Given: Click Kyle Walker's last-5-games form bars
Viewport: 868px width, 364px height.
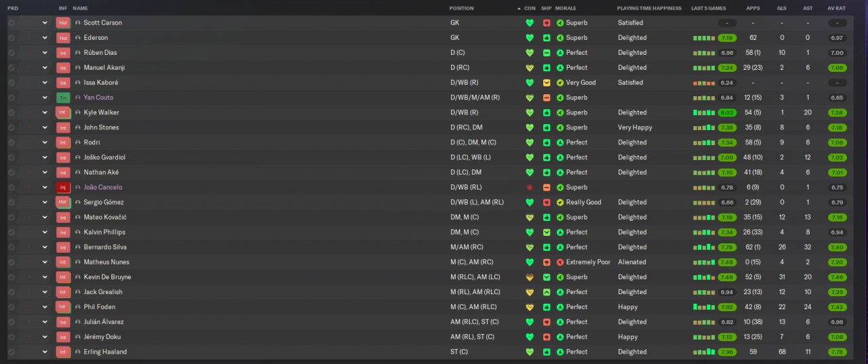Looking at the screenshot, I should click(703, 113).
